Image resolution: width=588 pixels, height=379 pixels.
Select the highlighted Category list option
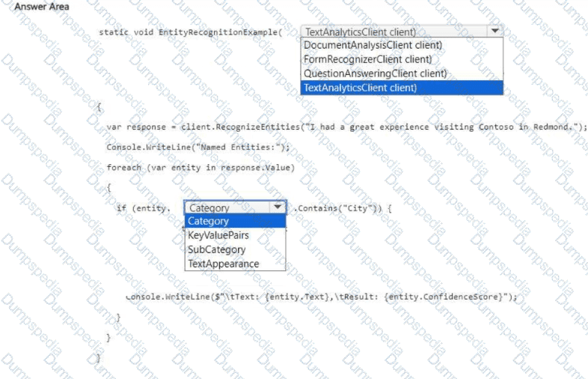pos(208,221)
